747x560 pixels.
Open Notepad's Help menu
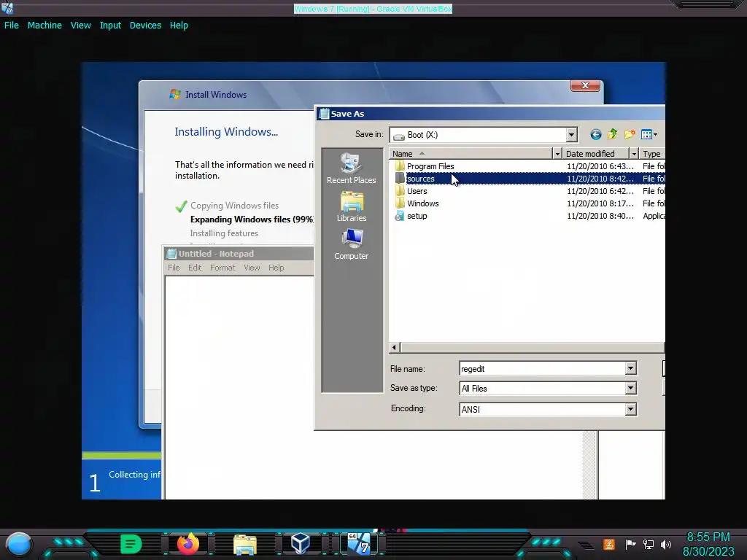(276, 268)
